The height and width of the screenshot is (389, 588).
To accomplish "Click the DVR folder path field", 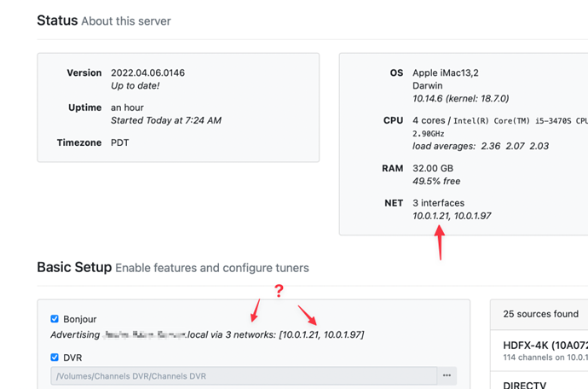I will 243,376.
